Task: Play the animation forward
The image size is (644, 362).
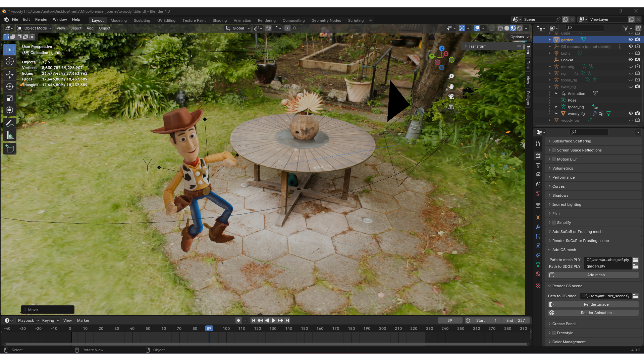Action: tap(274, 320)
